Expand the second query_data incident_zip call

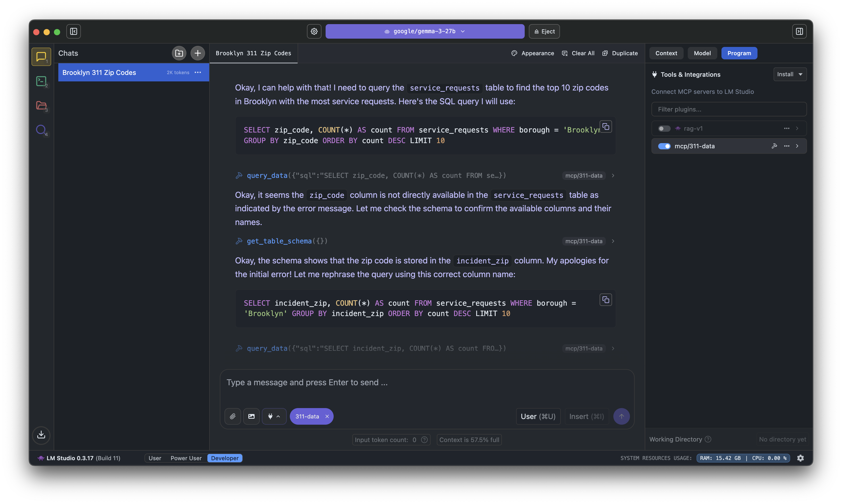(613, 348)
